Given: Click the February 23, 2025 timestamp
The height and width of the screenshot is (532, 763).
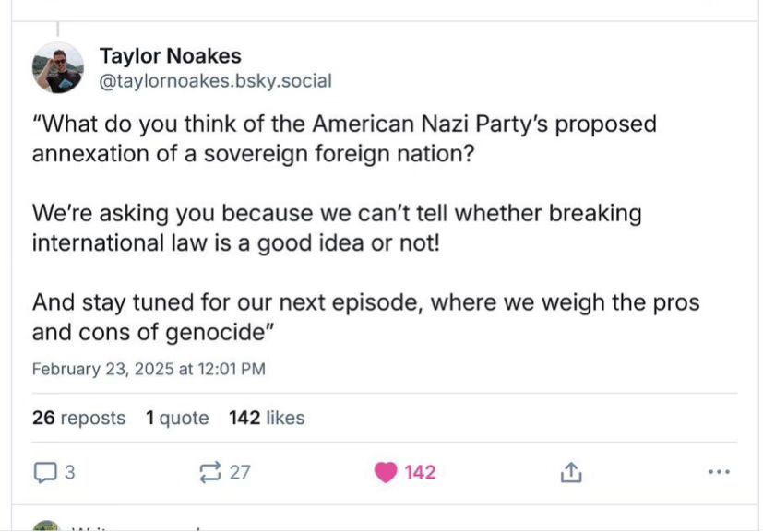Looking at the screenshot, I should tap(149, 369).
